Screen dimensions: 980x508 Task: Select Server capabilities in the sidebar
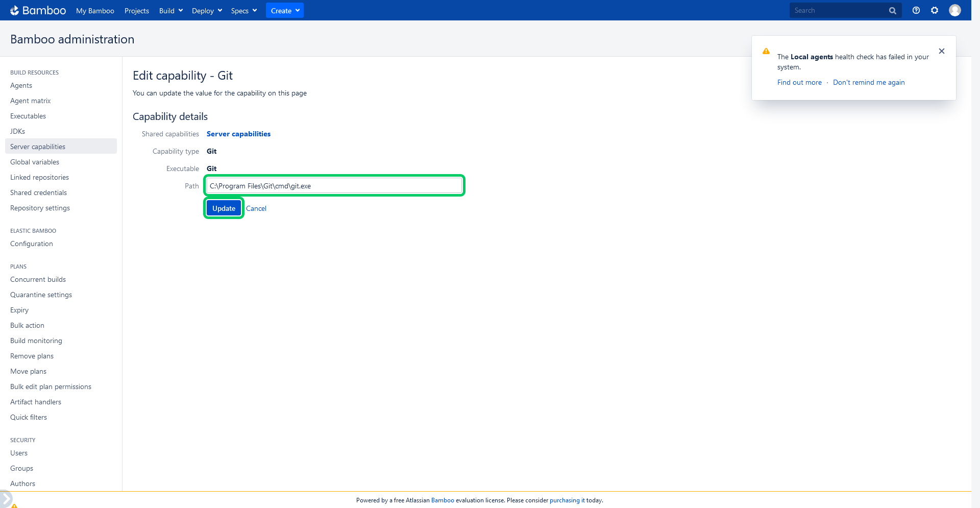coord(61,147)
